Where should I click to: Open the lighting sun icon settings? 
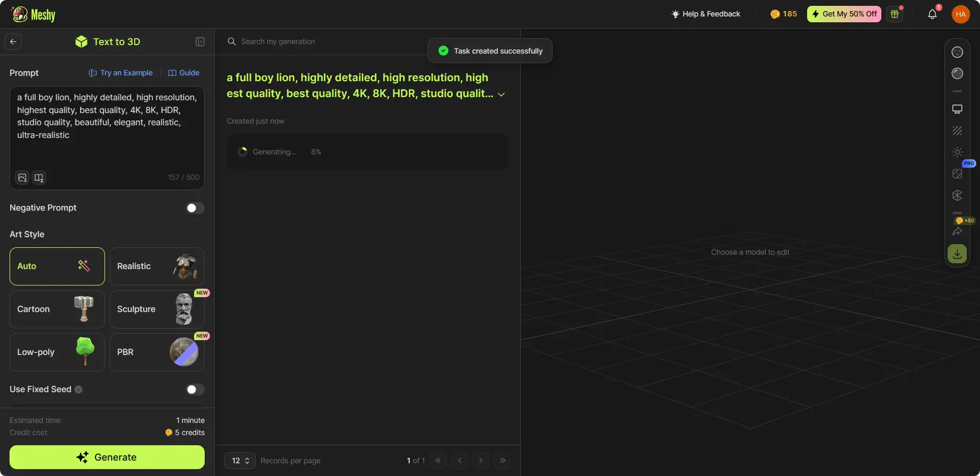[x=957, y=152]
